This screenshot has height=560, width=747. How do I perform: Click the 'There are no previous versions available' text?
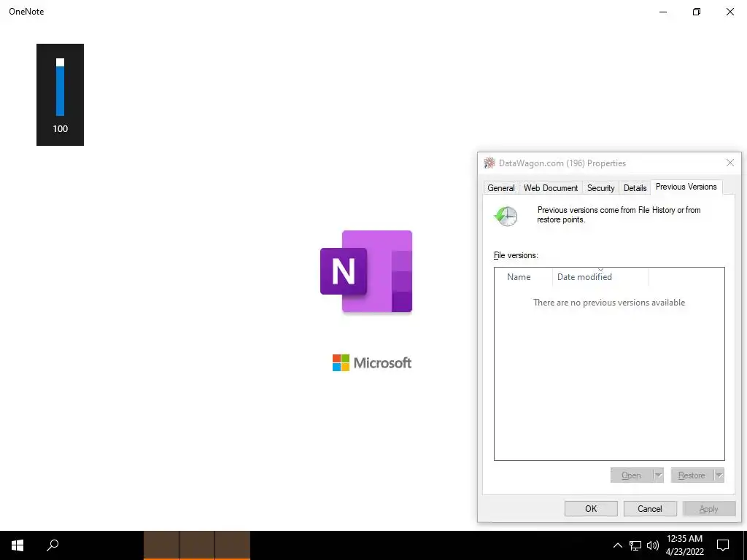[x=609, y=303]
